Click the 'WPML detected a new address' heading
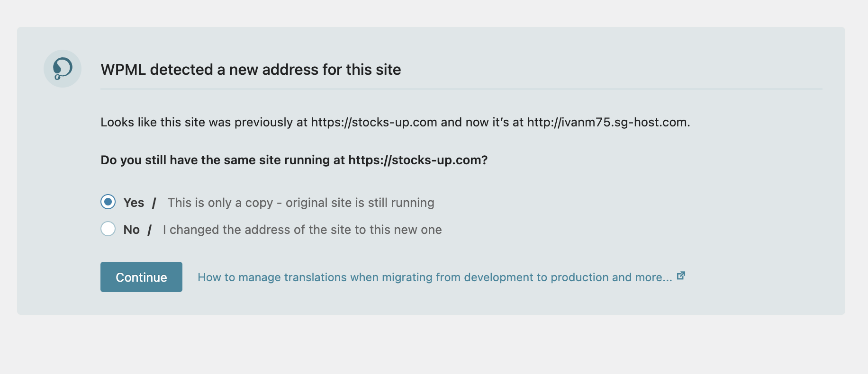Viewport: 868px width, 374px height. coord(251,70)
